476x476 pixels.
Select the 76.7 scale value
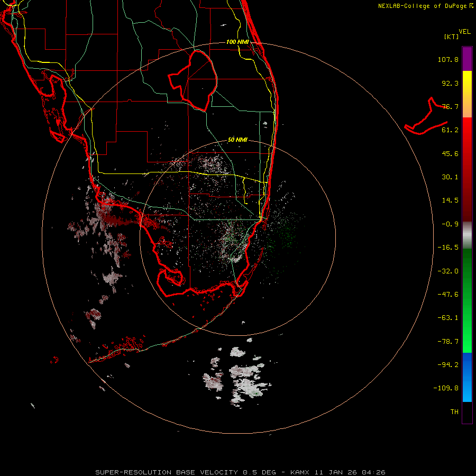click(x=450, y=106)
